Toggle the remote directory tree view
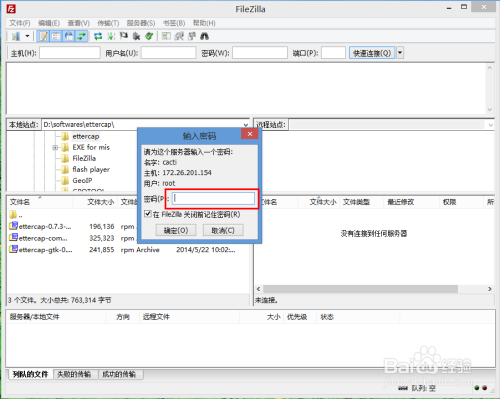500x399 pixels. (x=69, y=36)
